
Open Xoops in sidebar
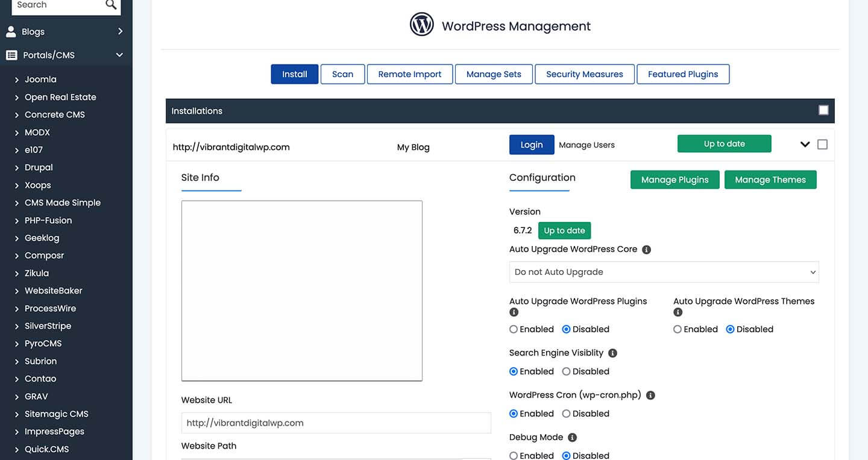coord(37,185)
